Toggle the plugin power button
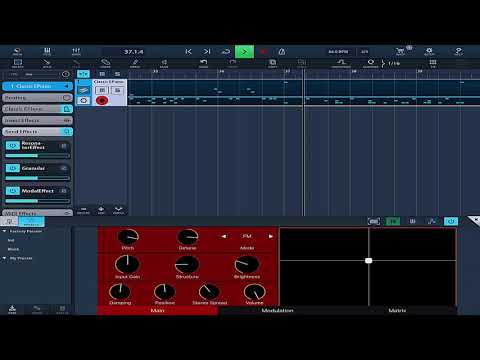The height and width of the screenshot is (360, 480). (451, 221)
